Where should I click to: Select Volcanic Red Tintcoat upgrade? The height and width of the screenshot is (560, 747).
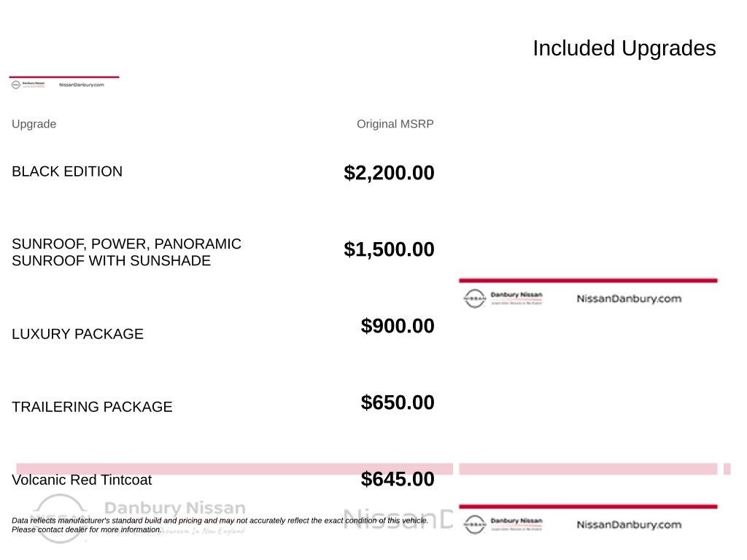(82, 480)
